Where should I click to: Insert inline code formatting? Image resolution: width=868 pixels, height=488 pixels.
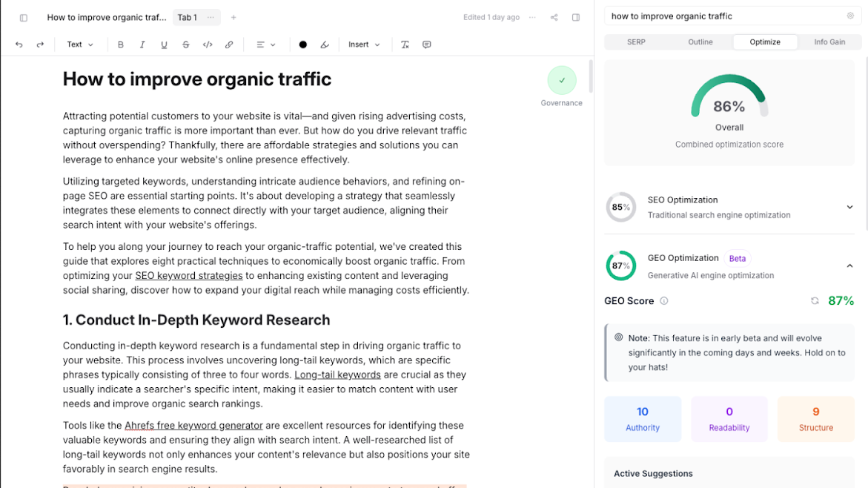pyautogui.click(x=208, y=44)
